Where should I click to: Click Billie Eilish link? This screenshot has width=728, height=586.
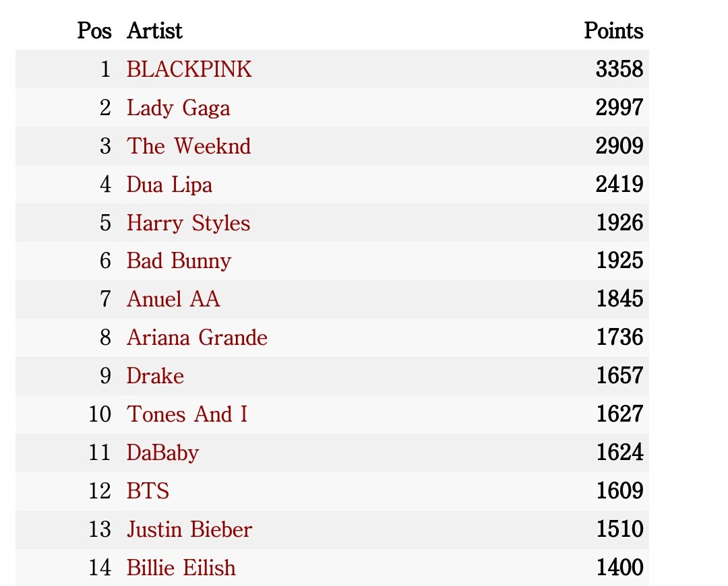pyautogui.click(x=181, y=568)
